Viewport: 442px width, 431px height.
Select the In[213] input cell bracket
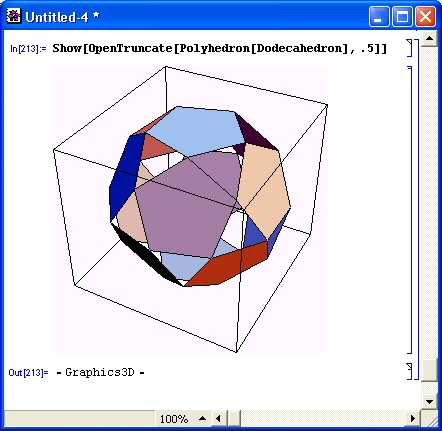coord(410,48)
